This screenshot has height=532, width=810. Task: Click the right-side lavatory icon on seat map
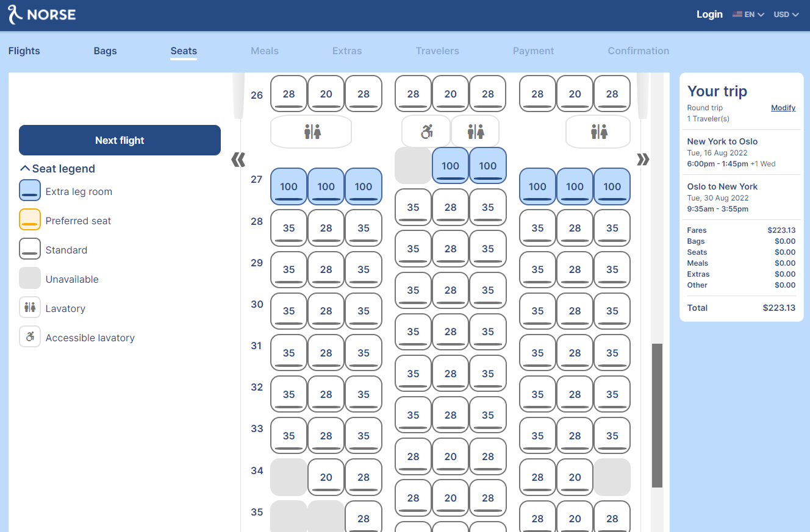pos(598,132)
